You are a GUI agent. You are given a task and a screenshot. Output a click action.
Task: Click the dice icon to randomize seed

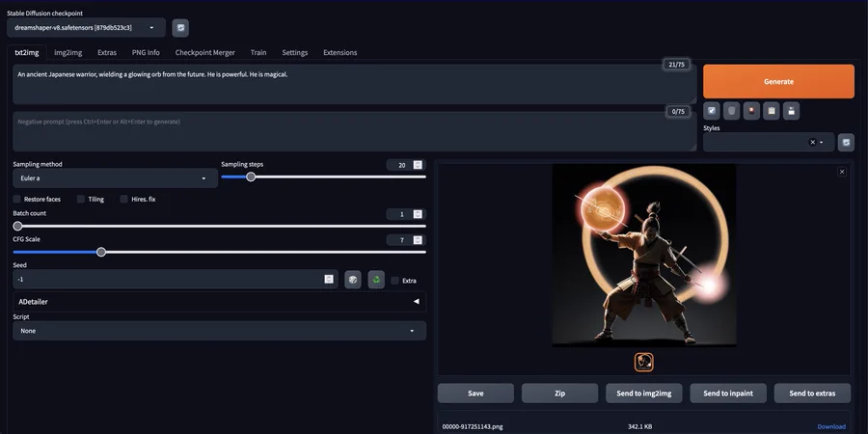point(353,279)
